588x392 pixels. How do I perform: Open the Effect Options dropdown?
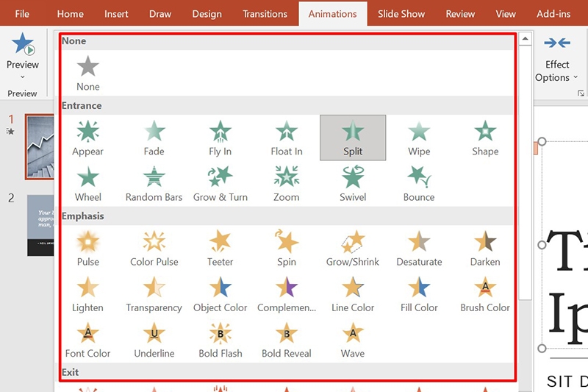557,60
